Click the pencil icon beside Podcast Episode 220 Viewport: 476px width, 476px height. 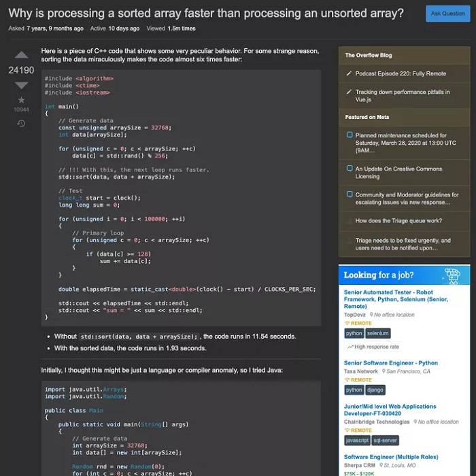[349, 73]
